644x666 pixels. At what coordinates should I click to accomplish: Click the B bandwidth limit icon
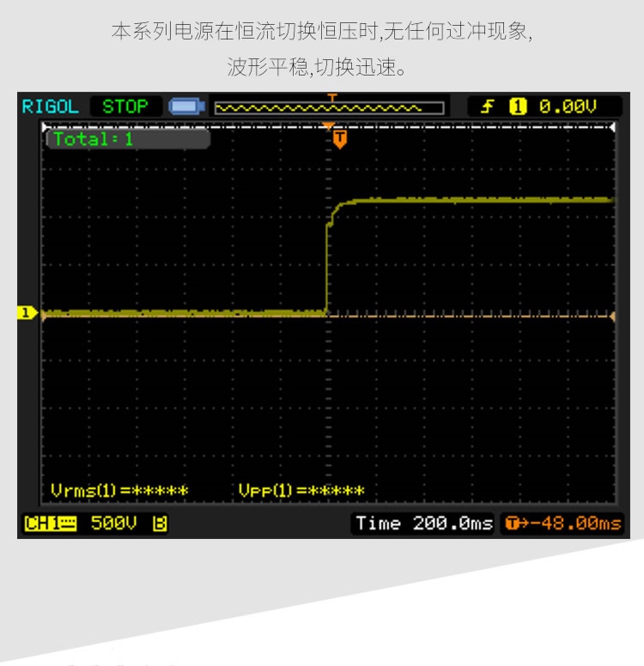tap(160, 524)
